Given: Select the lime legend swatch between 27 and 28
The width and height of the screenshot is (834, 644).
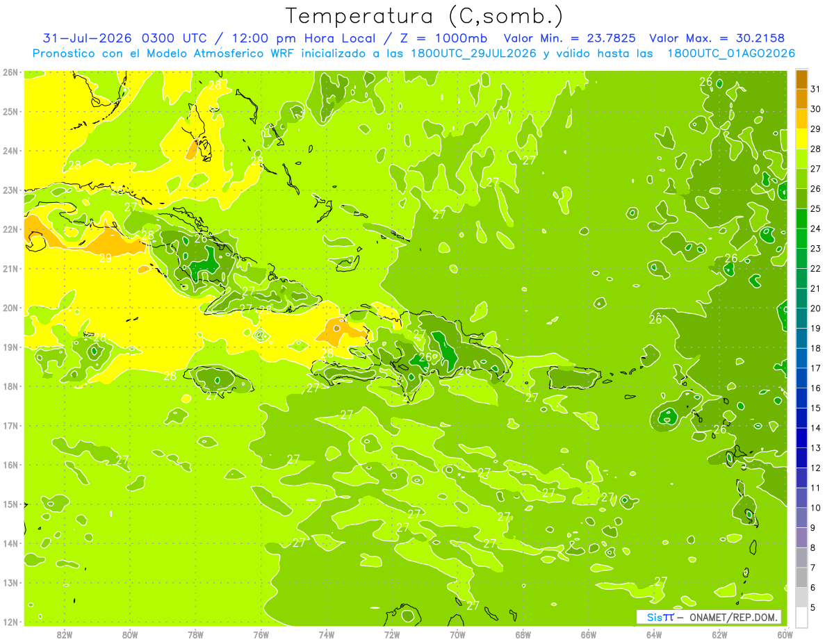Looking at the screenshot, I should pyautogui.click(x=801, y=159).
